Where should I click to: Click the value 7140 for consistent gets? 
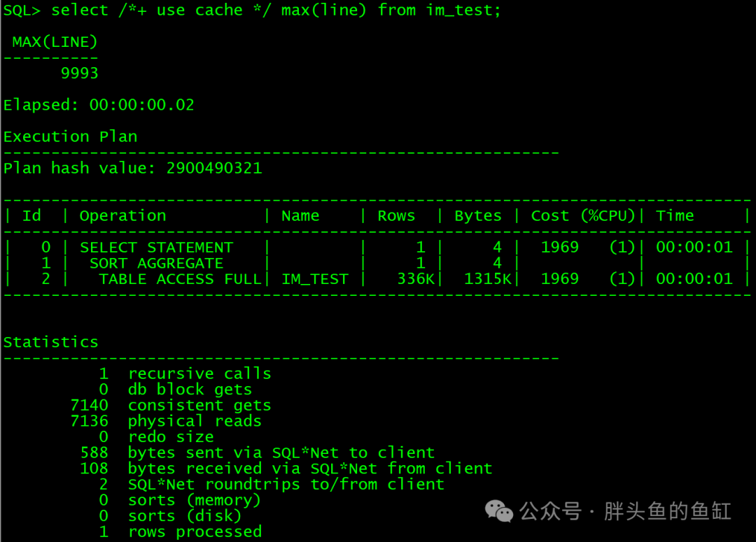[x=89, y=405]
